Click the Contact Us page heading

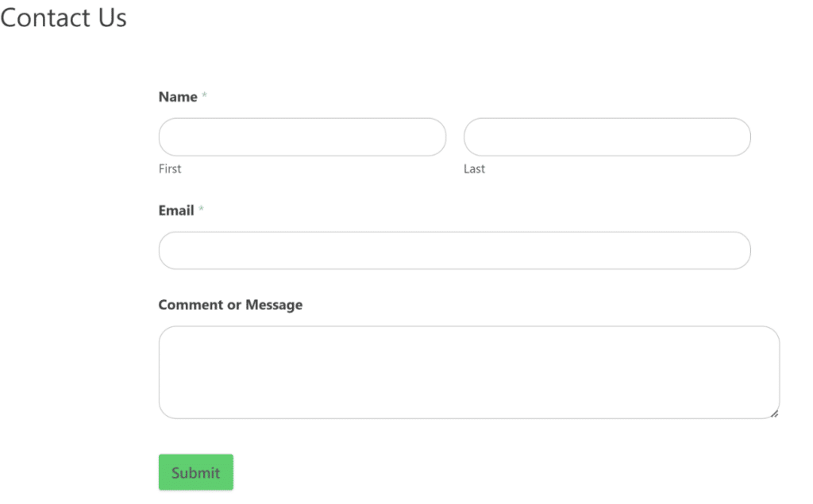click(64, 17)
